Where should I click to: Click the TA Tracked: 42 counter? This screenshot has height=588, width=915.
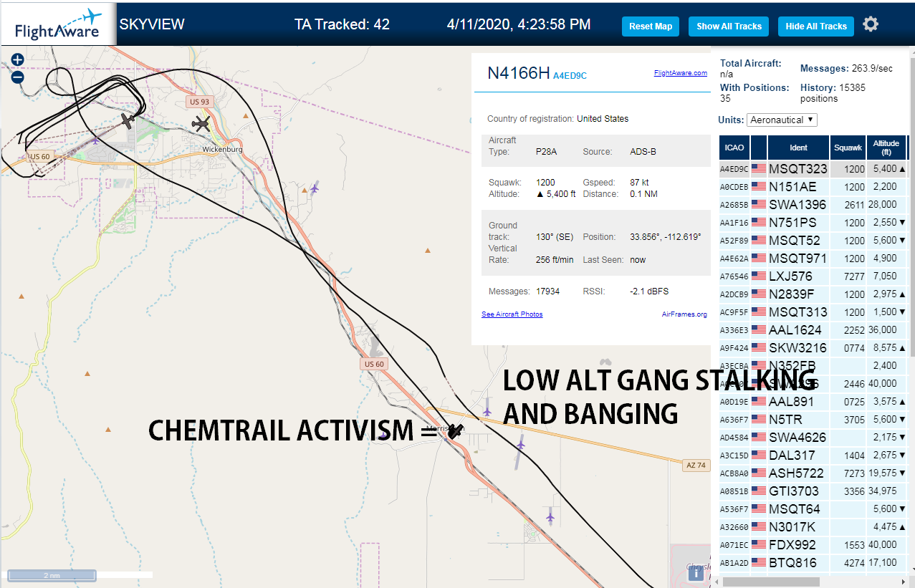pyautogui.click(x=342, y=24)
